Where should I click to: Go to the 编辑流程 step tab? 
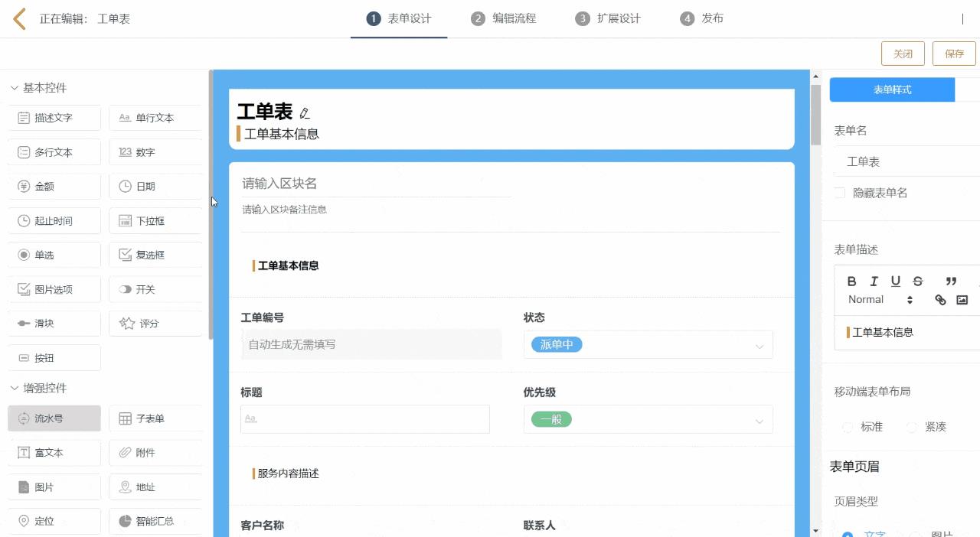pyautogui.click(x=503, y=18)
